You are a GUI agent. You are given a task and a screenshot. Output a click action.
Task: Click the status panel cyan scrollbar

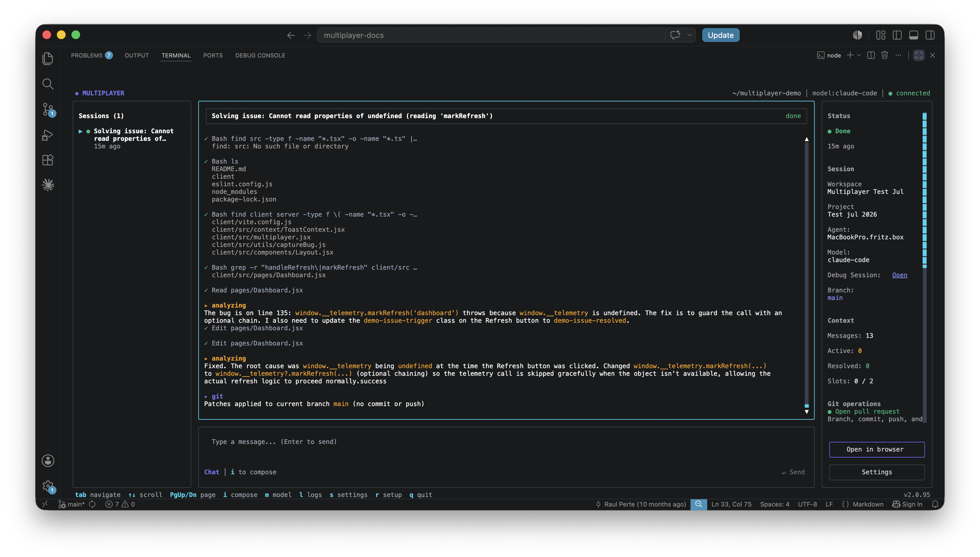pos(924,190)
